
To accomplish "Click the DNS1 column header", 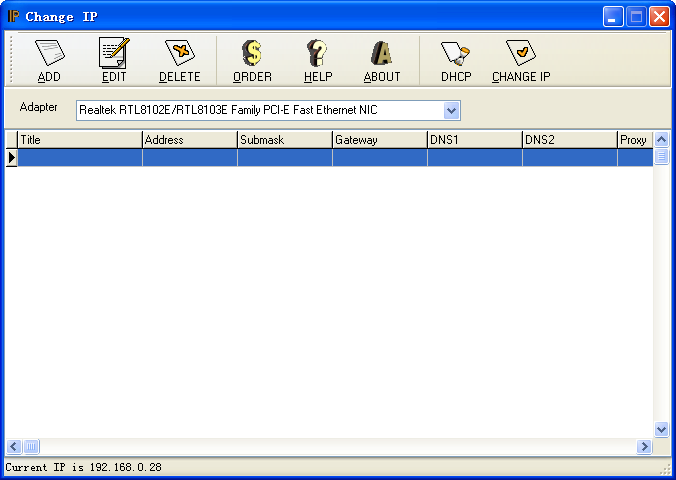I will point(474,140).
